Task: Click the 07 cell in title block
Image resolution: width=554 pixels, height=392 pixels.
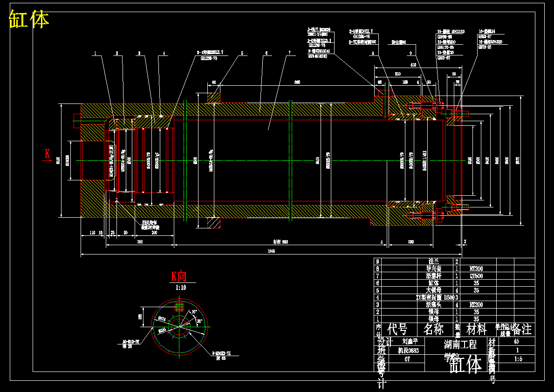Action: [x=407, y=359]
